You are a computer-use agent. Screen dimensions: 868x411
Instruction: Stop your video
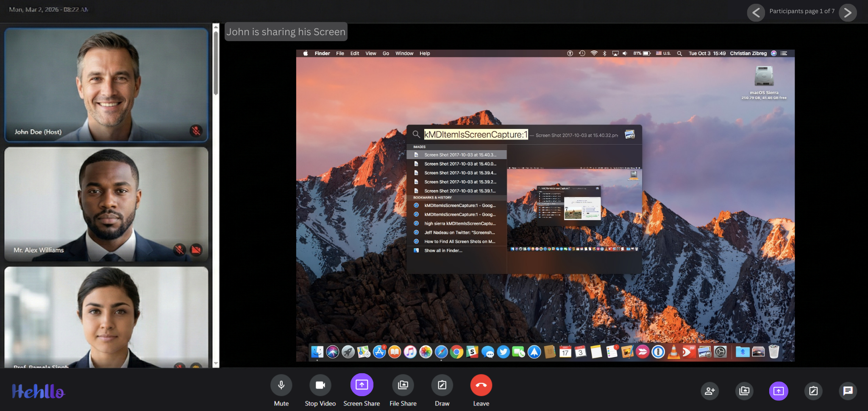[320, 385]
